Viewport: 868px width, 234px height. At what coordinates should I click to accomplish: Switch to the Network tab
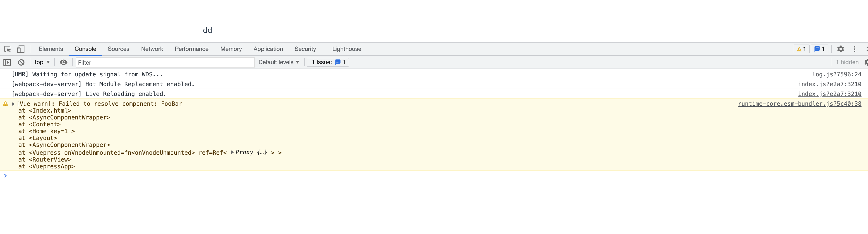coord(152,49)
